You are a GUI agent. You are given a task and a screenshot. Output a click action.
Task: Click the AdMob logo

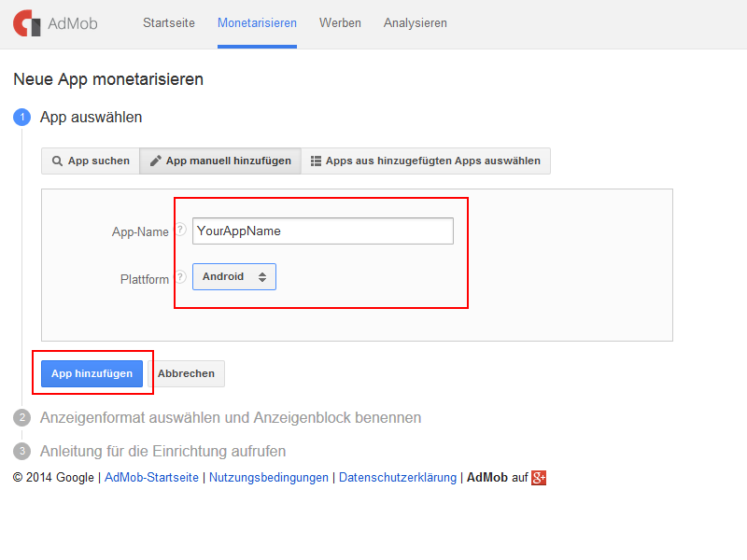pyautogui.click(x=55, y=22)
